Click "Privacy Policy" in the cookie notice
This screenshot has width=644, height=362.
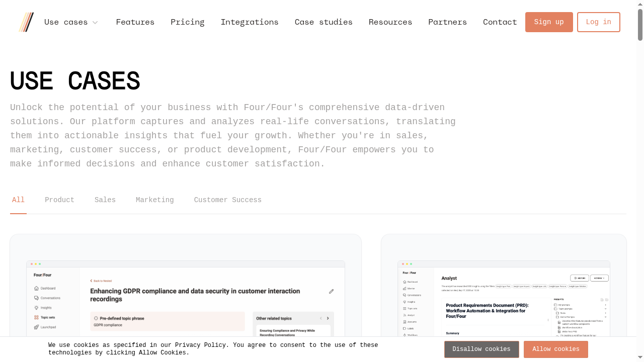[200, 345]
